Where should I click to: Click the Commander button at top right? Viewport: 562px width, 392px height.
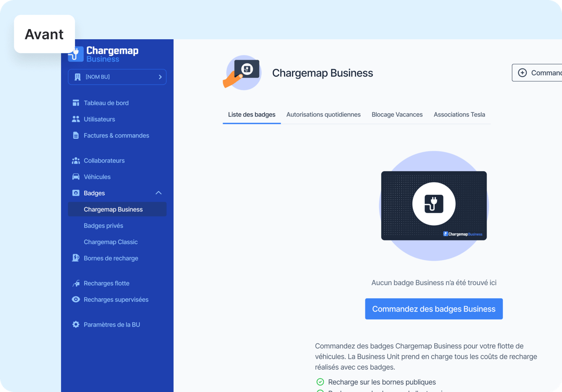click(x=537, y=73)
